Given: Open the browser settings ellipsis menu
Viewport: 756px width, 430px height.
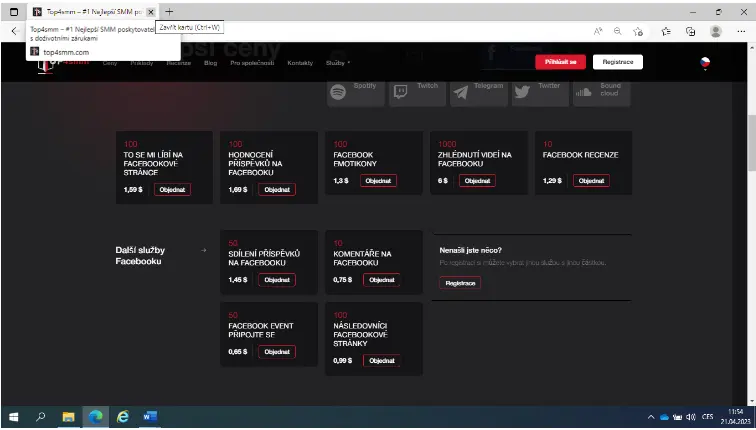Looking at the screenshot, I should click(741, 31).
